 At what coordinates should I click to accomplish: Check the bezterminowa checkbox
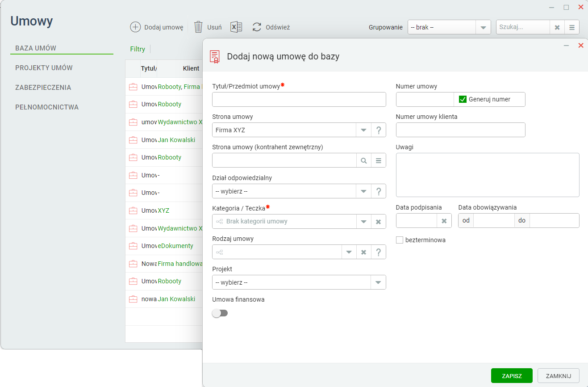(400, 240)
